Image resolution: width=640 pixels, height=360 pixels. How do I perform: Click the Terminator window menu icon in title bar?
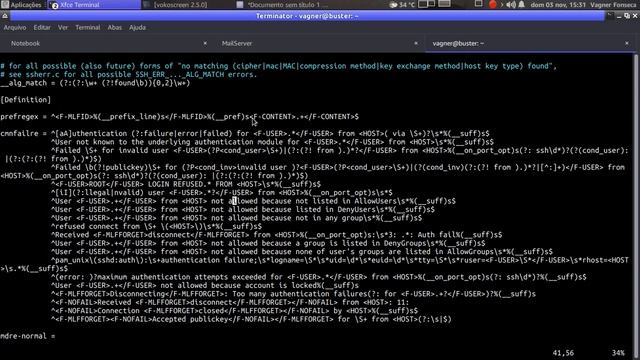tap(5, 16)
